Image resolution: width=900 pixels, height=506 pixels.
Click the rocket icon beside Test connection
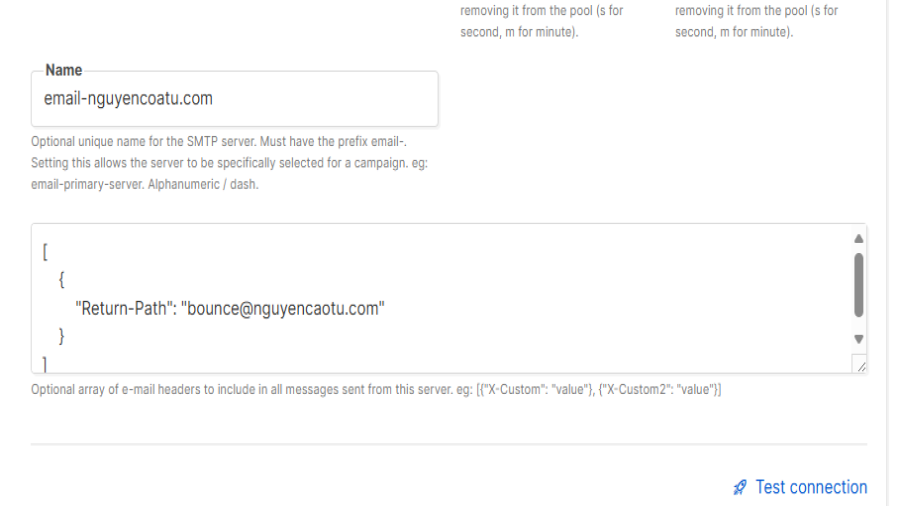740,488
